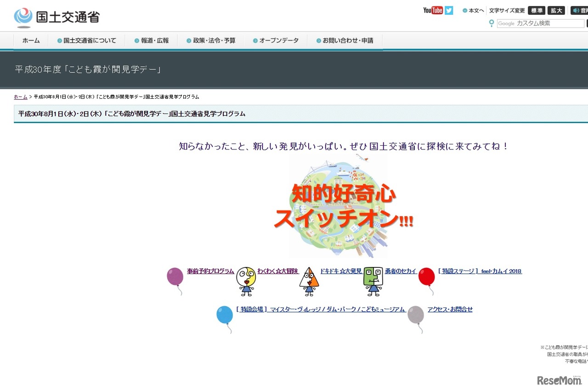Open the 事前予約プログラム link
The image size is (588, 391).
209,271
